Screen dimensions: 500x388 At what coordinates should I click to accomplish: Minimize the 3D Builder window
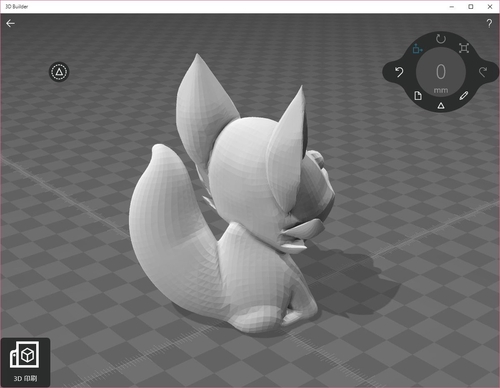[452, 6]
